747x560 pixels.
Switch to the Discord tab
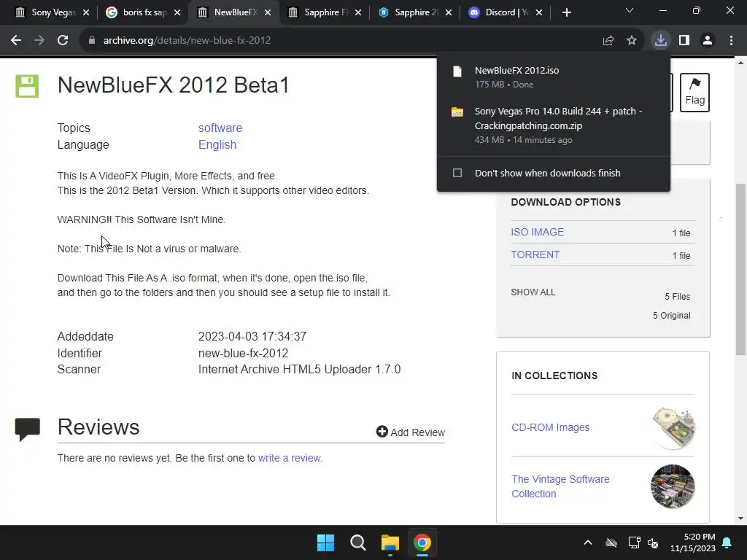(x=500, y=12)
